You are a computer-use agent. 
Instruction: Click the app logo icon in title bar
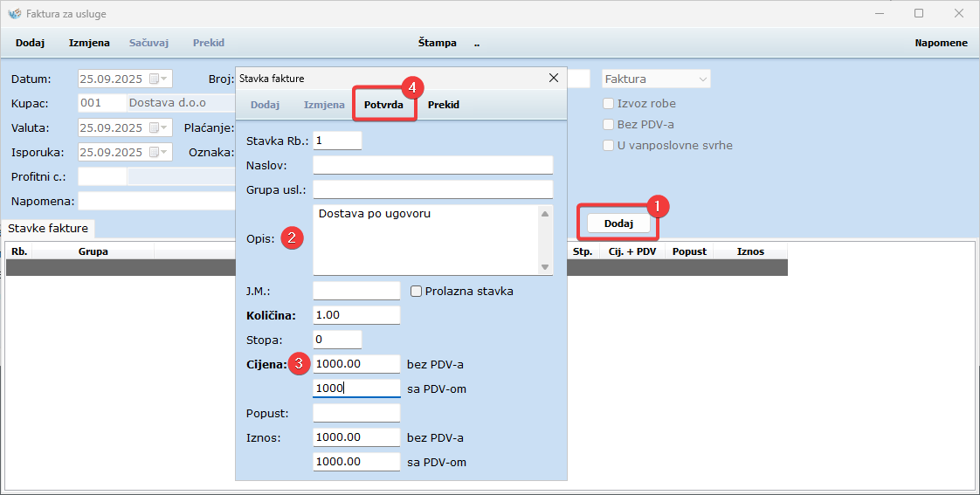14,14
